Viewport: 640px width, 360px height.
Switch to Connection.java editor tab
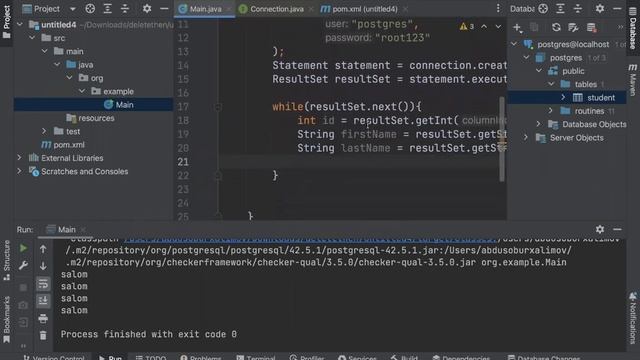[276, 9]
